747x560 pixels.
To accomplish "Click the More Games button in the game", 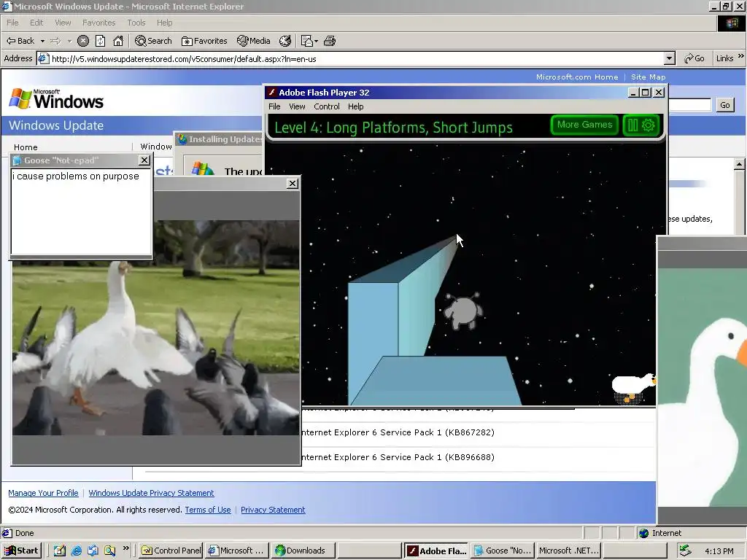I will [584, 125].
